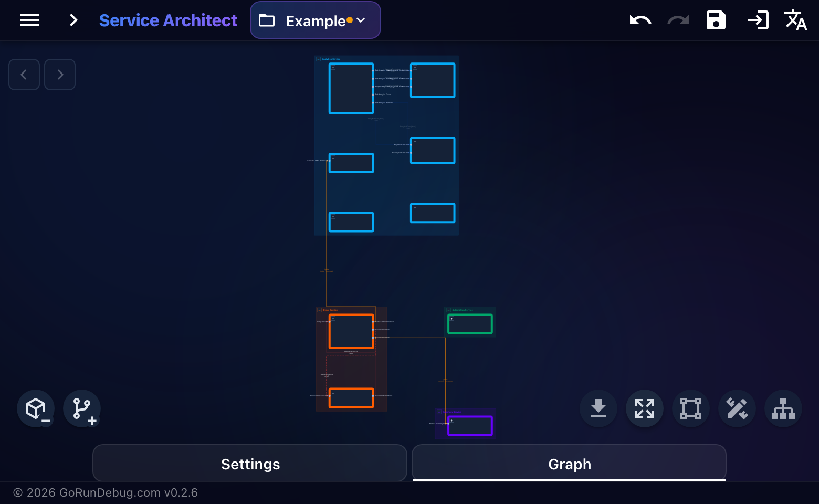Click the sign-in arrow icon
Image resolution: width=819 pixels, height=504 pixels.
click(x=758, y=20)
